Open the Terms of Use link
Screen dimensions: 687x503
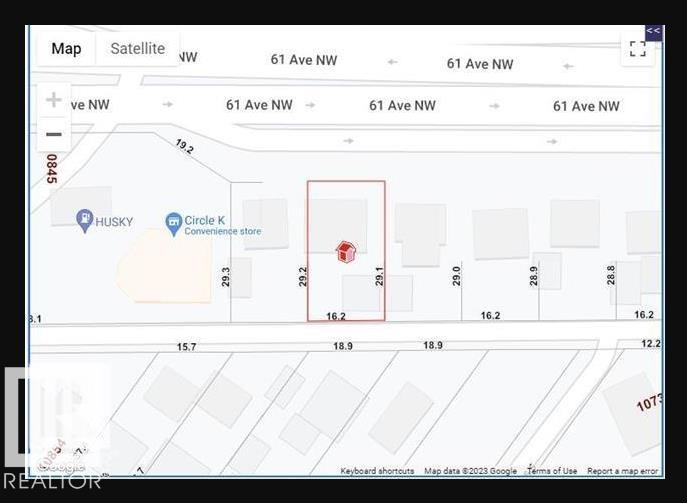tap(552, 471)
